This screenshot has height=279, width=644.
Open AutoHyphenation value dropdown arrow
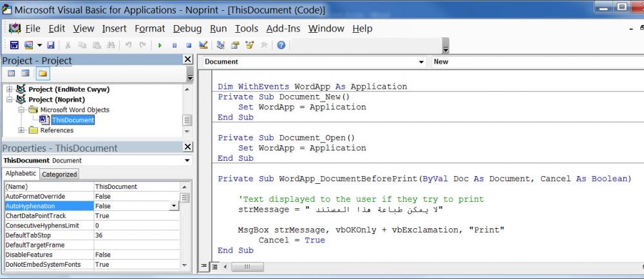pos(174,206)
